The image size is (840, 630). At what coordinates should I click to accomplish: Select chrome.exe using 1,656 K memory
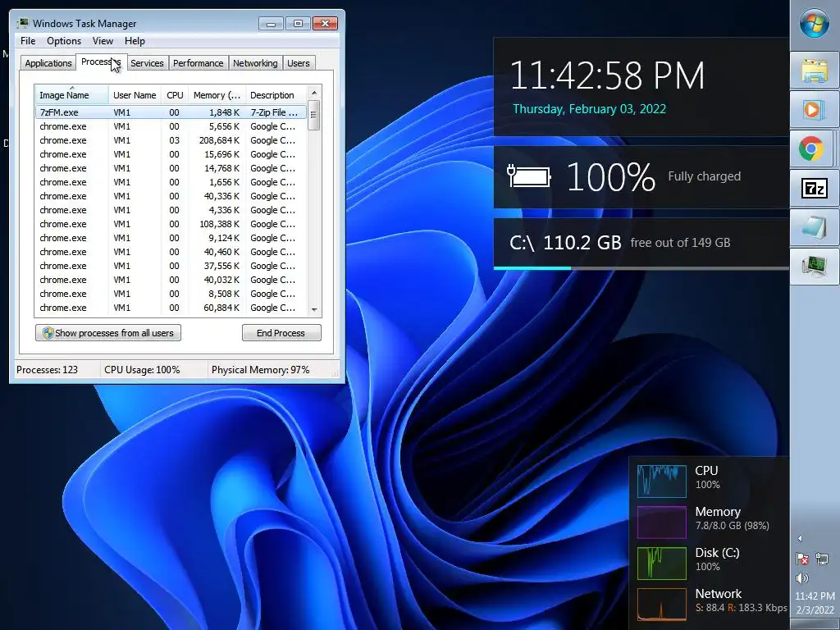171,182
